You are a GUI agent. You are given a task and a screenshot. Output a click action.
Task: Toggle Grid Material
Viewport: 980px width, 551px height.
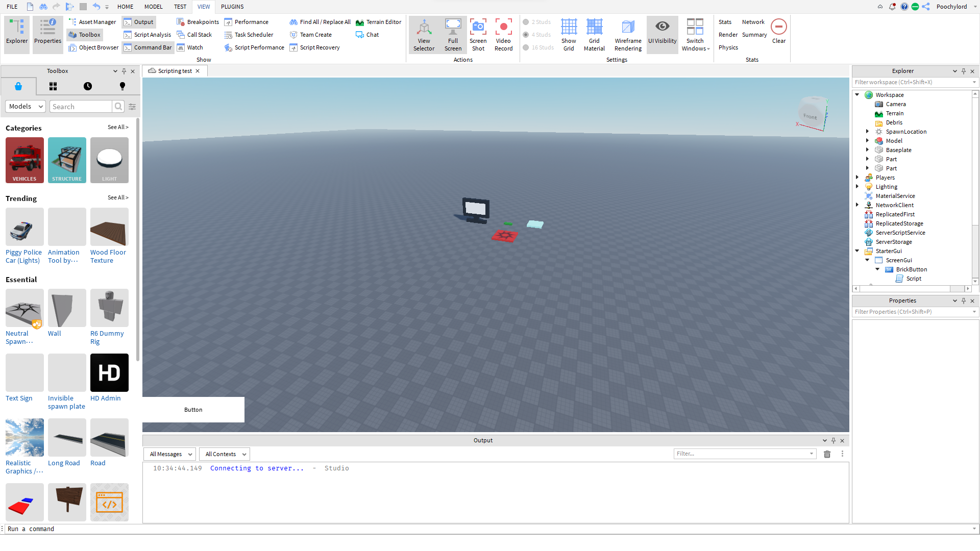(594, 35)
